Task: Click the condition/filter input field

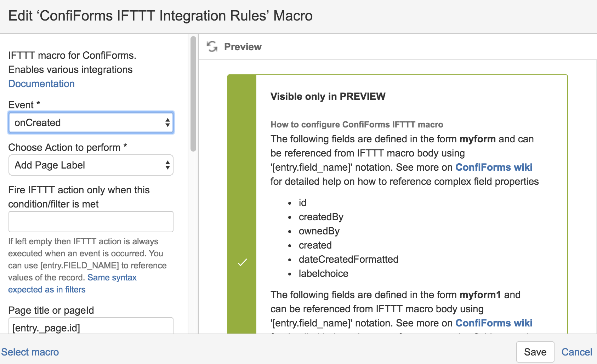Action: tap(91, 222)
